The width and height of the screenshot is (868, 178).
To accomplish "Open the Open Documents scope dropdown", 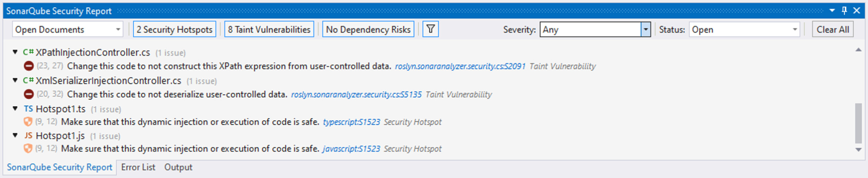I will pos(67,29).
